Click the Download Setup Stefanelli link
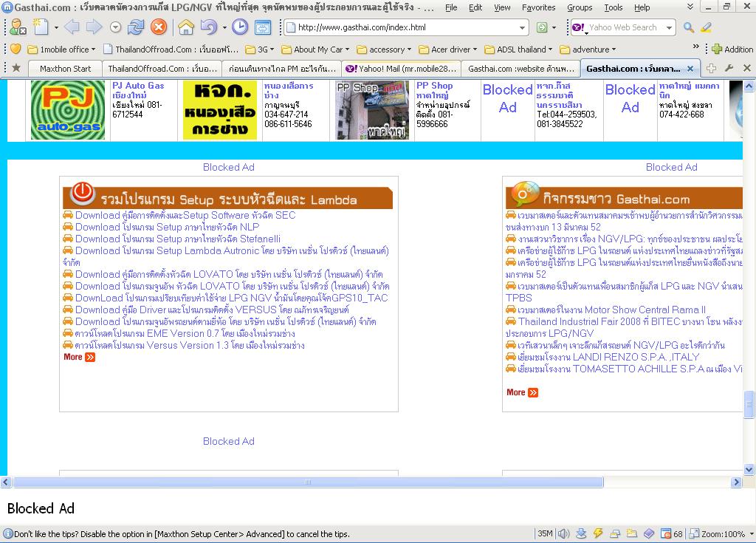756x543 pixels. click(x=177, y=239)
